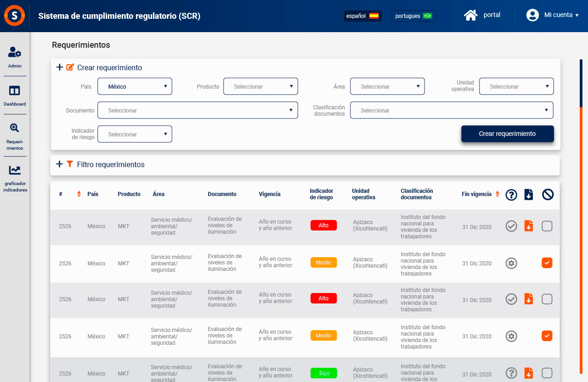The height and width of the screenshot is (382, 588).
Task: Click the Área column header
Action: (158, 194)
